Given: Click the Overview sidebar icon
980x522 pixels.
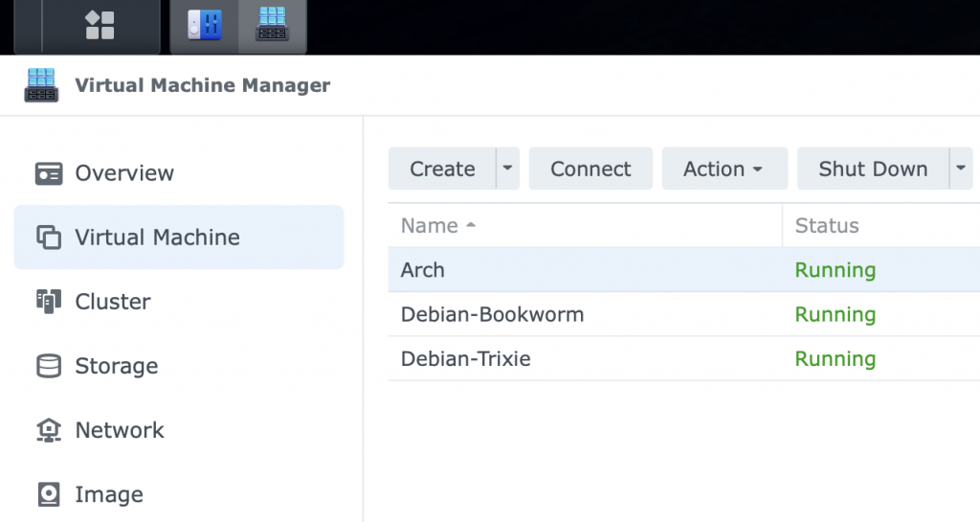Looking at the screenshot, I should coord(48,173).
